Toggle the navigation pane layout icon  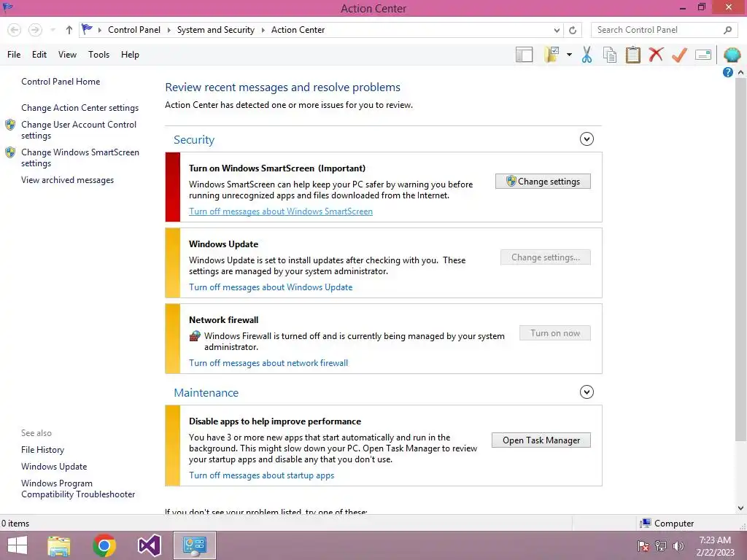pyautogui.click(x=524, y=55)
